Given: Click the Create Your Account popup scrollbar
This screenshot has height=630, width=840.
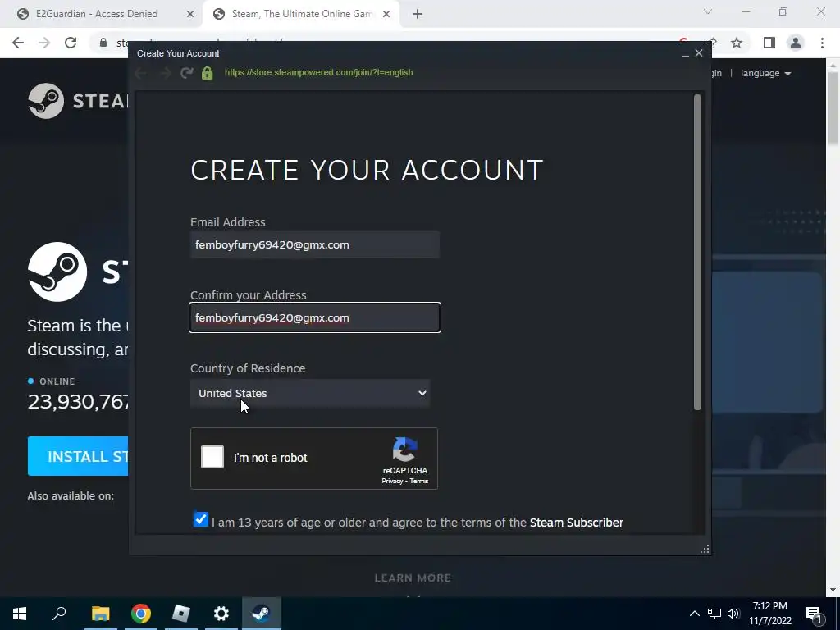Looking at the screenshot, I should 697,253.
